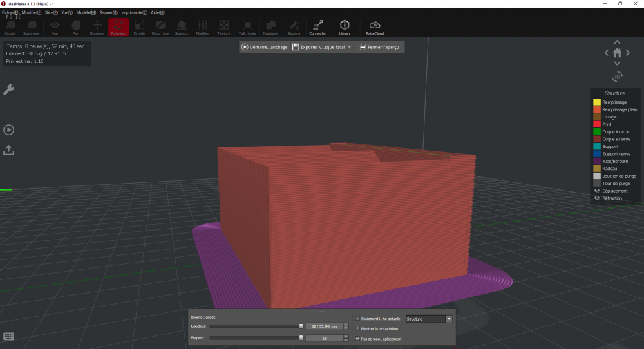Open the Reparer menu in menu bar

click(108, 12)
